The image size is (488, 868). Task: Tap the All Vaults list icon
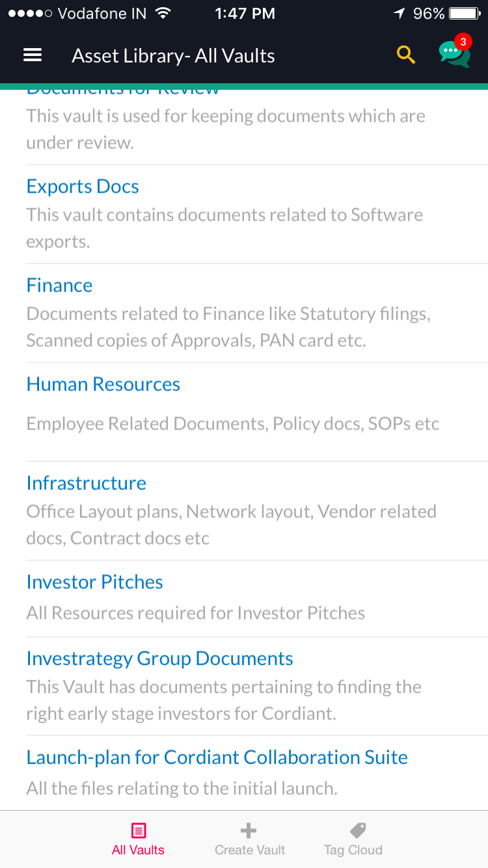point(138,830)
